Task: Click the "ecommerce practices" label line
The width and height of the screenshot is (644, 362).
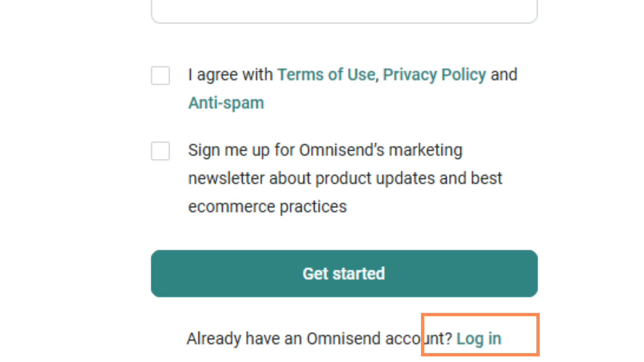Action: pos(267,206)
